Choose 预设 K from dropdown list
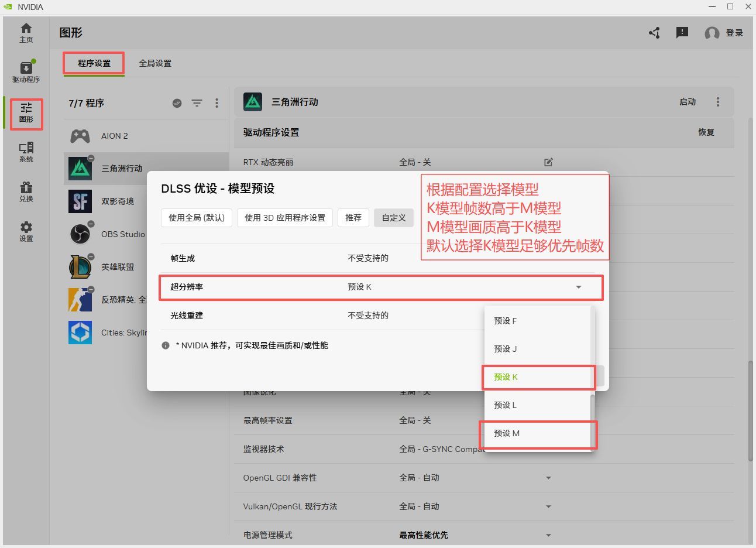The image size is (756, 548). (x=537, y=377)
